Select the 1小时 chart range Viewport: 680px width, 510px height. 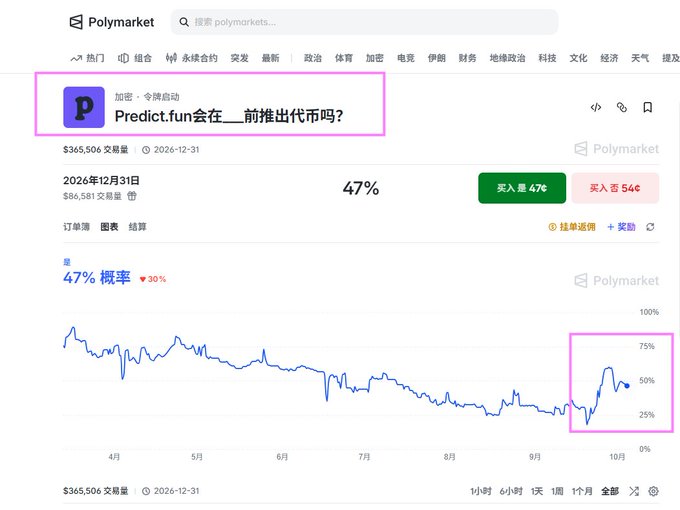(481, 491)
